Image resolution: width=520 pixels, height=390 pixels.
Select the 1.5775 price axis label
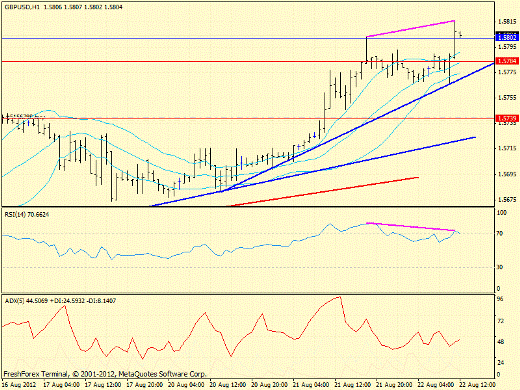(x=507, y=72)
